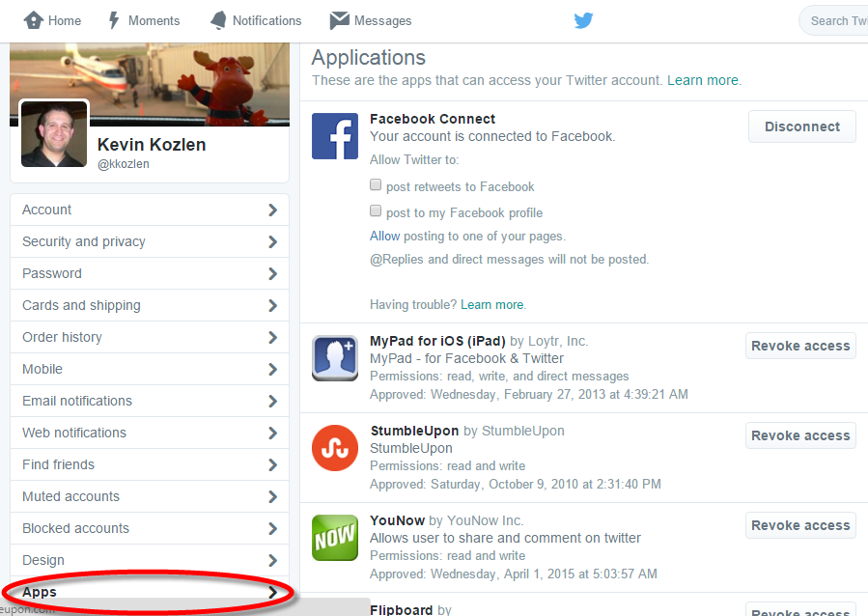Image resolution: width=868 pixels, height=616 pixels.
Task: Click the StumbleUpon app title
Action: 414,431
